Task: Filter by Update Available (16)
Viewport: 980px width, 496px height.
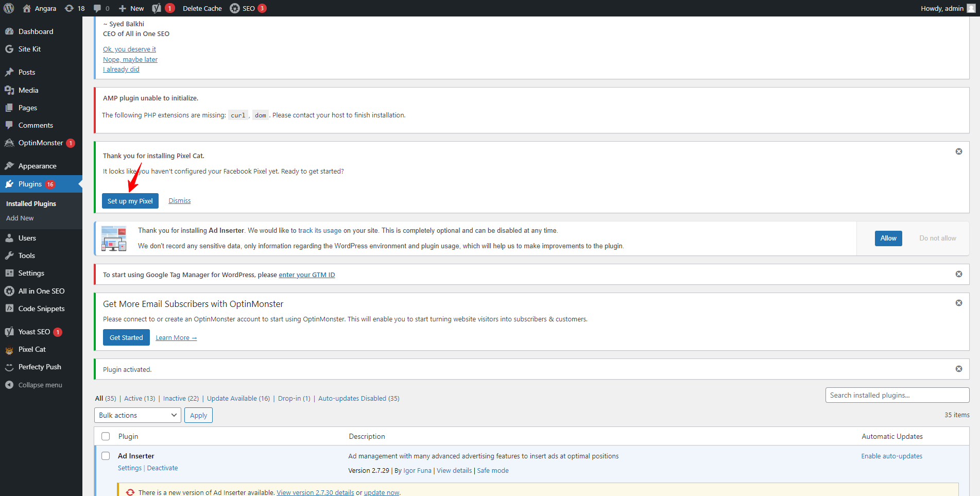Action: pyautogui.click(x=238, y=398)
